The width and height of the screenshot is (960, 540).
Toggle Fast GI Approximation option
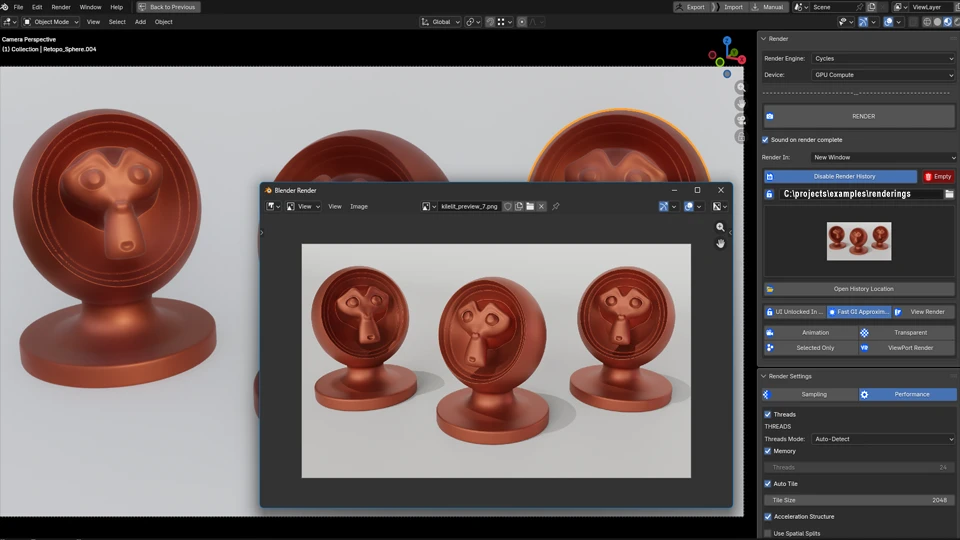coord(859,312)
